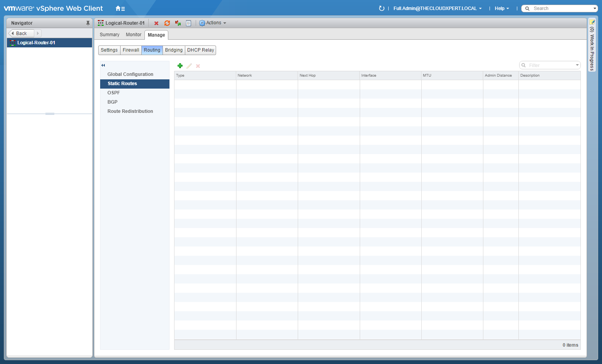This screenshot has width=602, height=364.
Task: Click the red-green arrows toolbar icon
Action: click(x=178, y=23)
